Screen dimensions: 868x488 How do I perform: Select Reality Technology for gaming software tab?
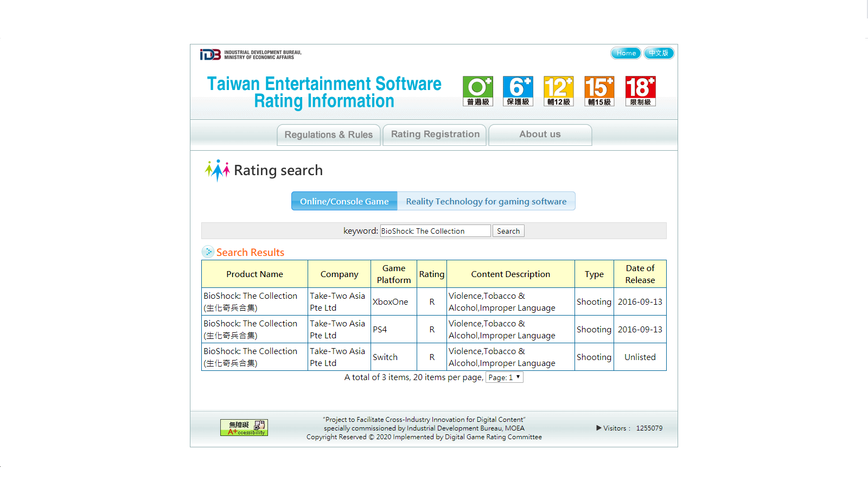coord(486,201)
